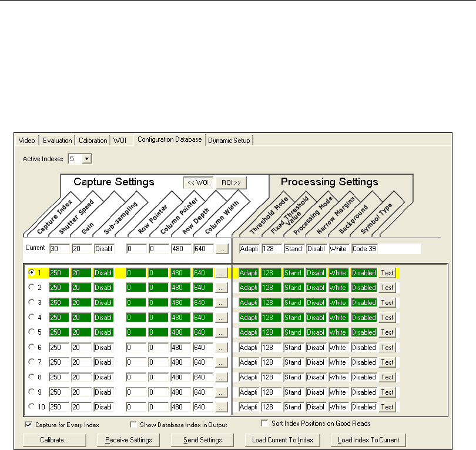
Task: Select index 10 radio button
Action: [x=31, y=406]
